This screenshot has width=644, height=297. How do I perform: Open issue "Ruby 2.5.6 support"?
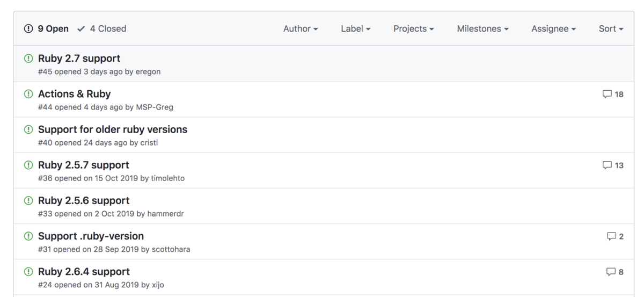tap(84, 200)
